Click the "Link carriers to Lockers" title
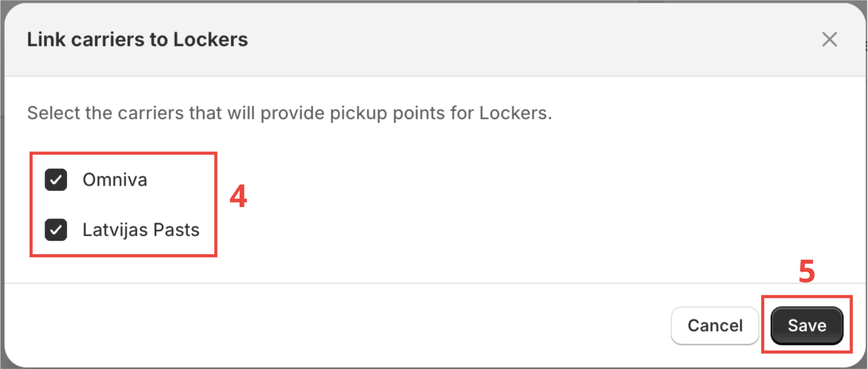 point(137,40)
